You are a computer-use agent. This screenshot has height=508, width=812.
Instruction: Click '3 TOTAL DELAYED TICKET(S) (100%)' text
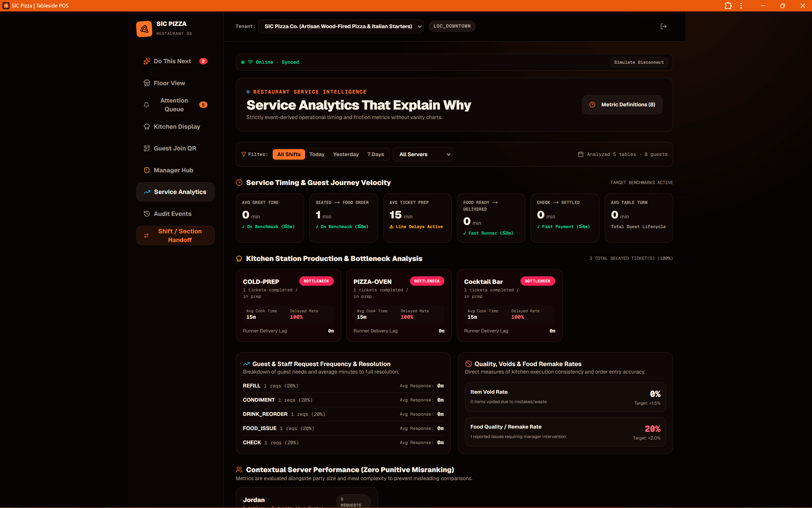tap(631, 258)
